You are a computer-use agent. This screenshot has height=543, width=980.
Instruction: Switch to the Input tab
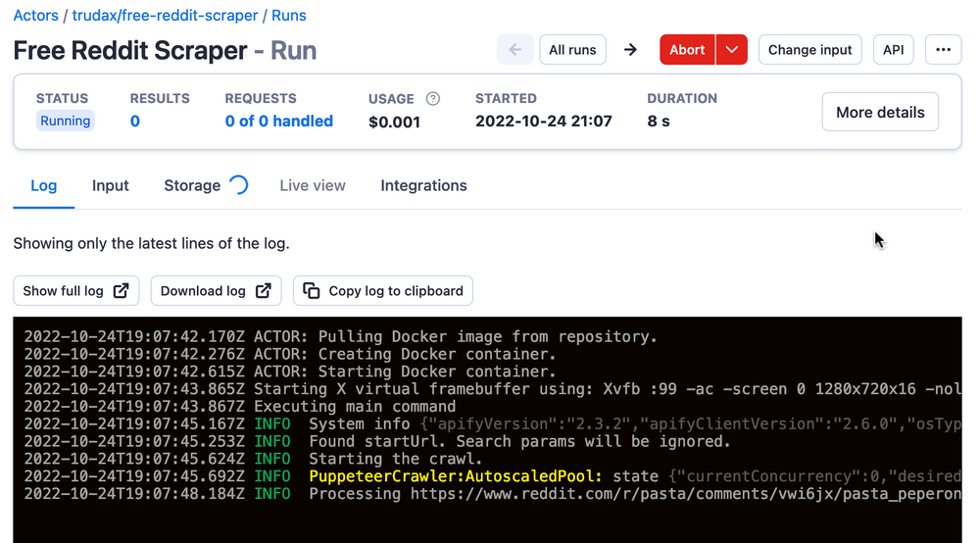tap(111, 185)
